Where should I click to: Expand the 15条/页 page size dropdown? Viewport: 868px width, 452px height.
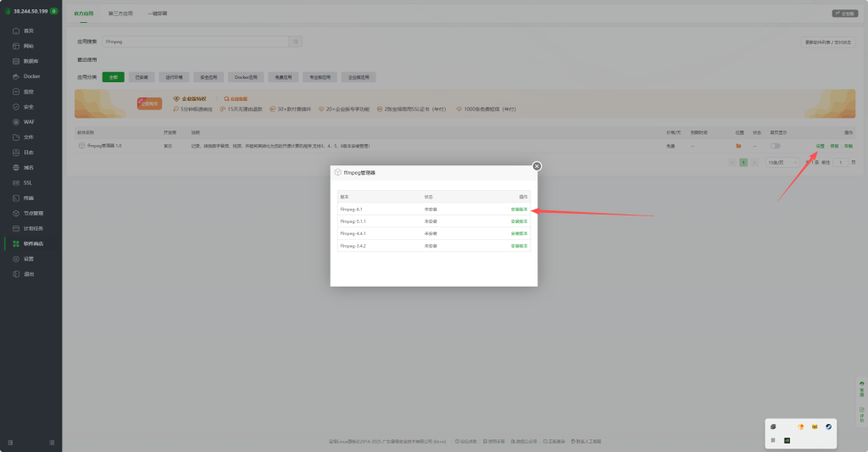pyautogui.click(x=782, y=161)
